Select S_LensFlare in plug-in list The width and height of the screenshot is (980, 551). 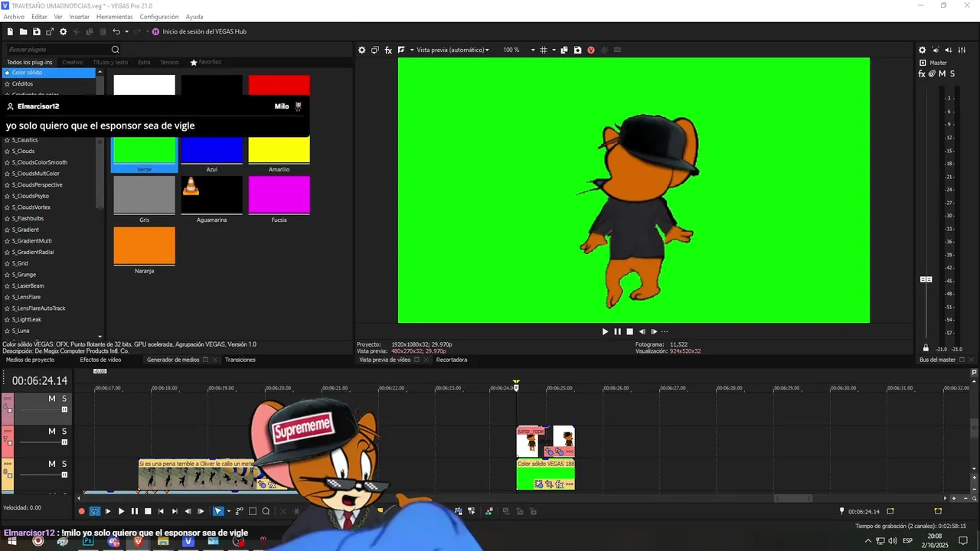27,297
